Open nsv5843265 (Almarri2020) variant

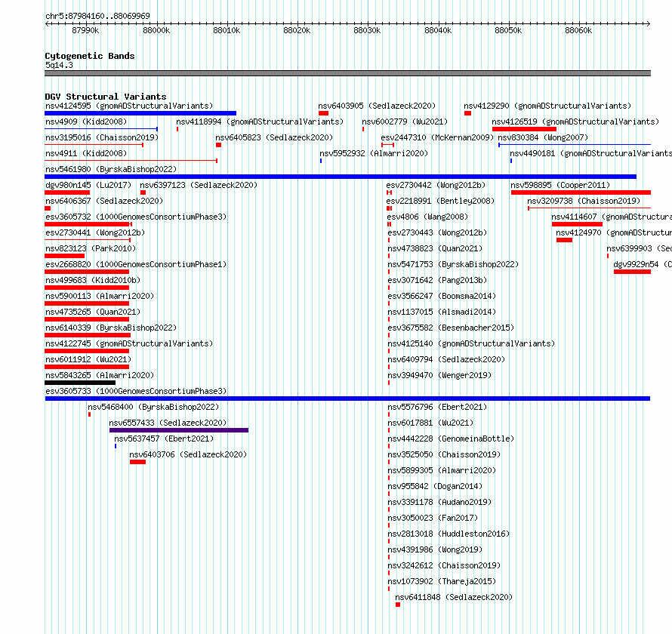[x=100, y=375]
